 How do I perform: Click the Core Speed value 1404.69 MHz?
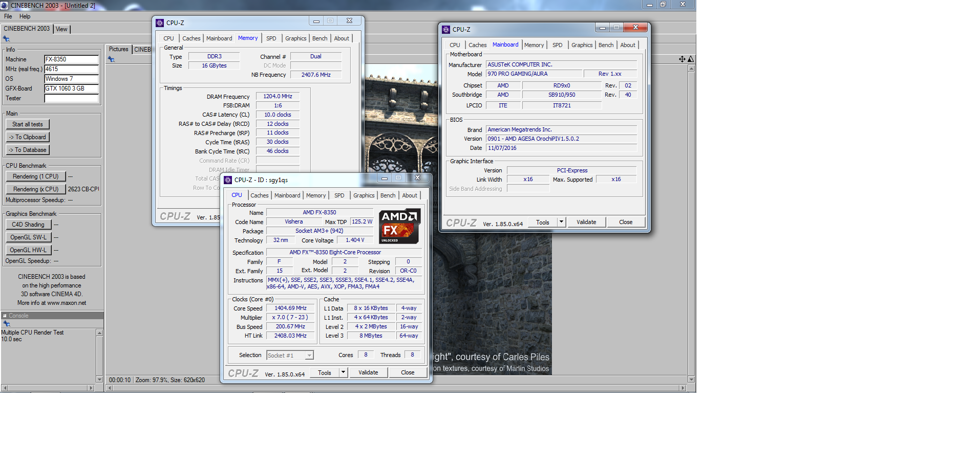(290, 308)
